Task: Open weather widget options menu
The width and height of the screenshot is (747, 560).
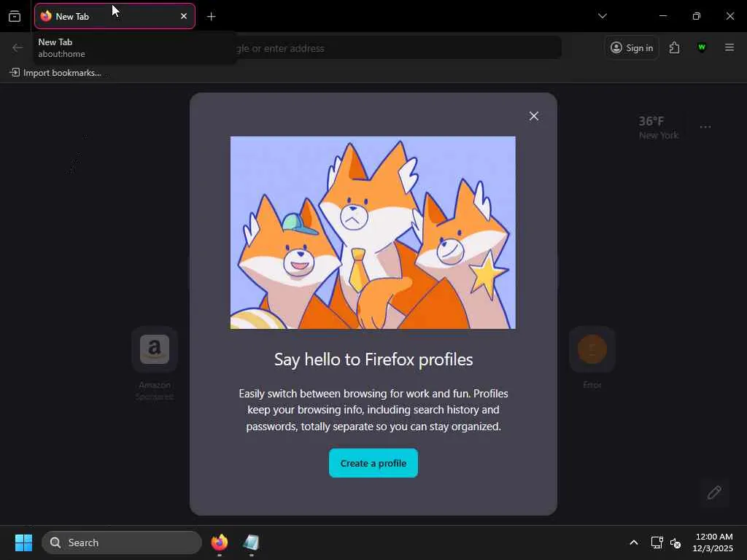Action: (x=705, y=127)
